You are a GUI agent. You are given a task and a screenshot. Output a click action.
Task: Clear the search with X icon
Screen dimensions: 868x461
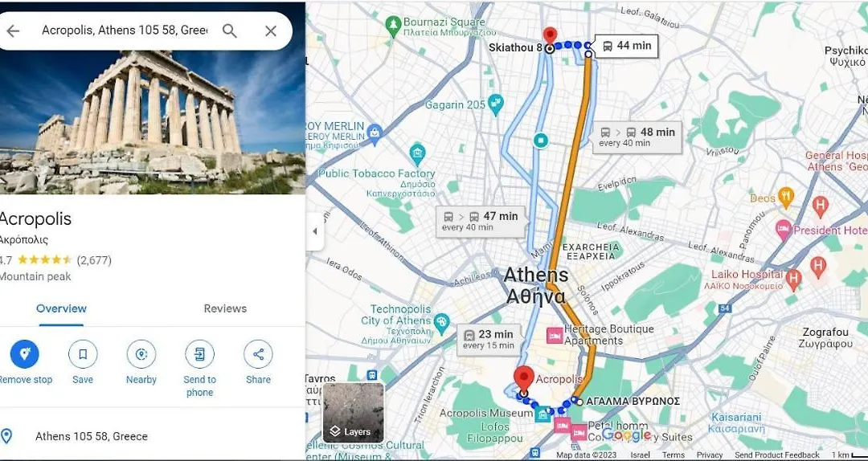tap(270, 31)
